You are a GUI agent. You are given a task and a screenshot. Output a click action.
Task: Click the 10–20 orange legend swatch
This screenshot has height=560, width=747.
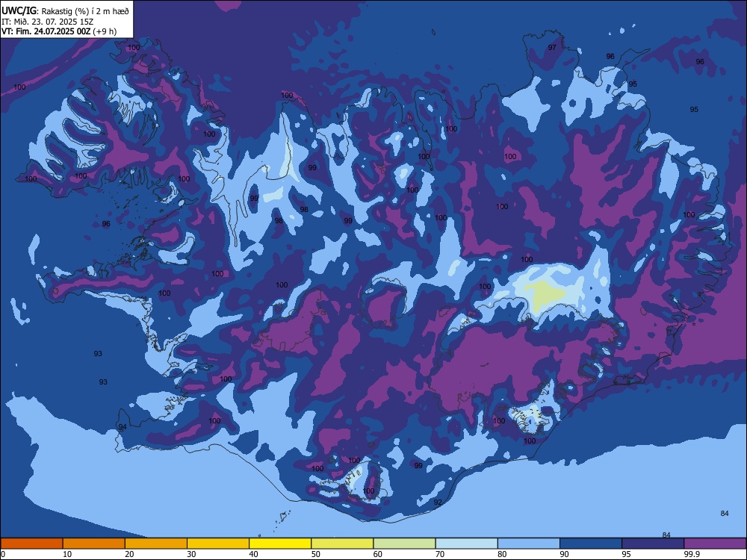(94, 544)
